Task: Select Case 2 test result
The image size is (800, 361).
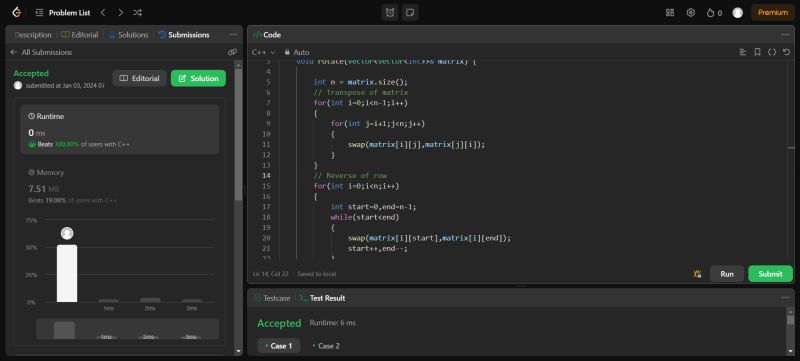Action: click(x=326, y=346)
